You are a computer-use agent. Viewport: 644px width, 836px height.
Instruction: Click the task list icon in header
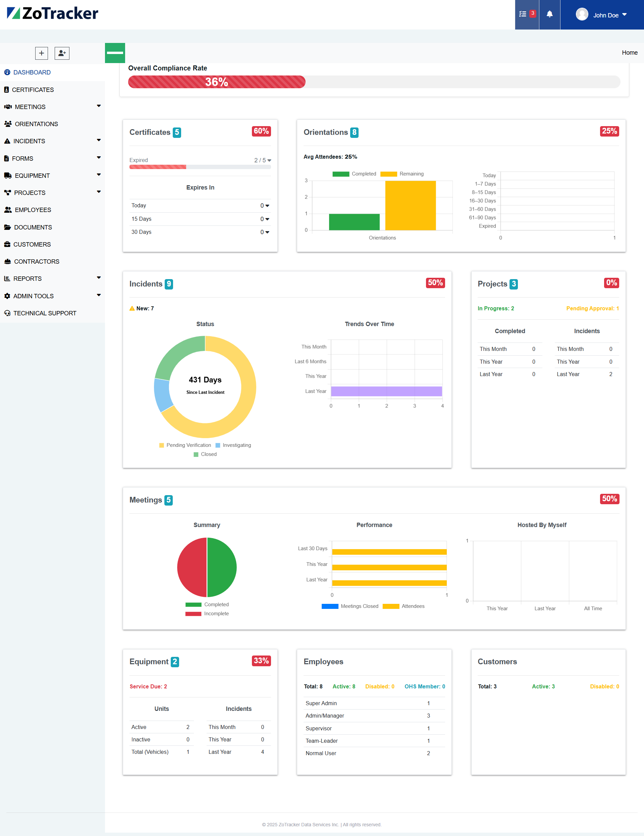pyautogui.click(x=523, y=14)
